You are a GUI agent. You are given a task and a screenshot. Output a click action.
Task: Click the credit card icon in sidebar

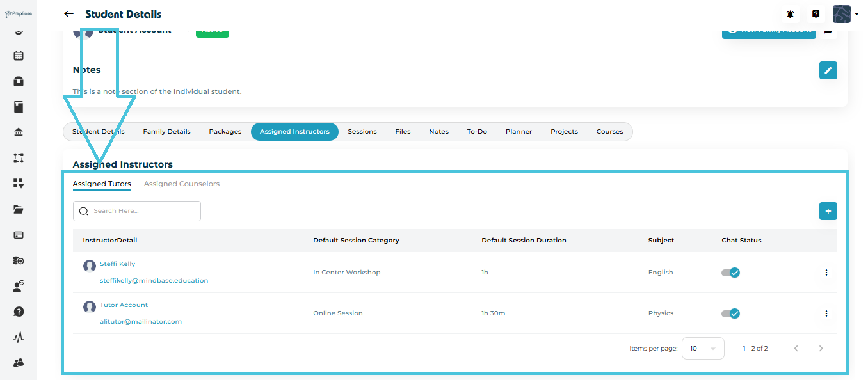pos(19,235)
